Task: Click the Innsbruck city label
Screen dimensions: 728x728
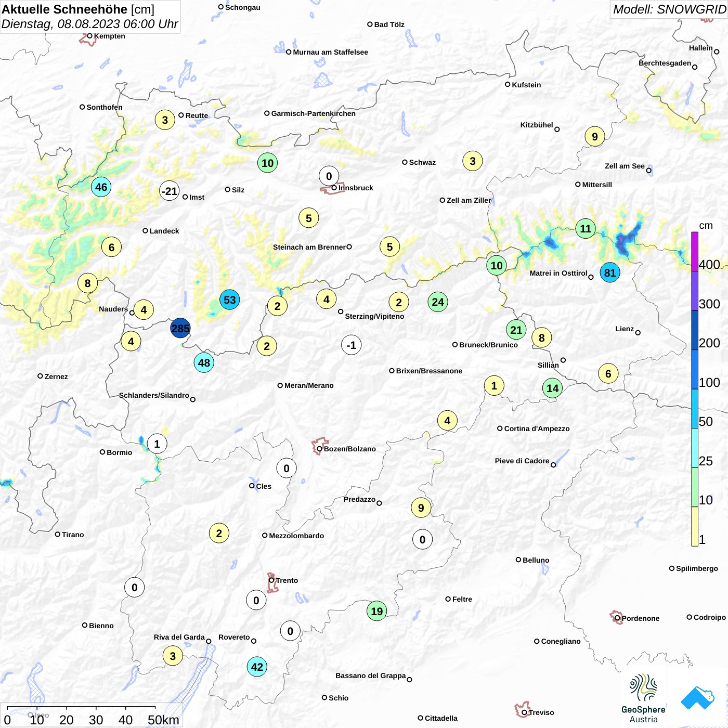Action: 356,188
